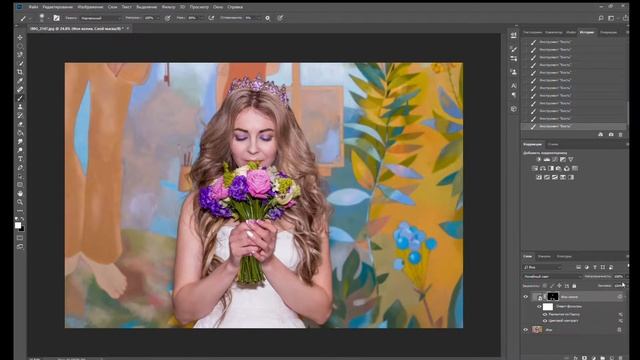This screenshot has width=640, height=360.
Task: Create new snapshot in History panel
Action: click(x=611, y=134)
